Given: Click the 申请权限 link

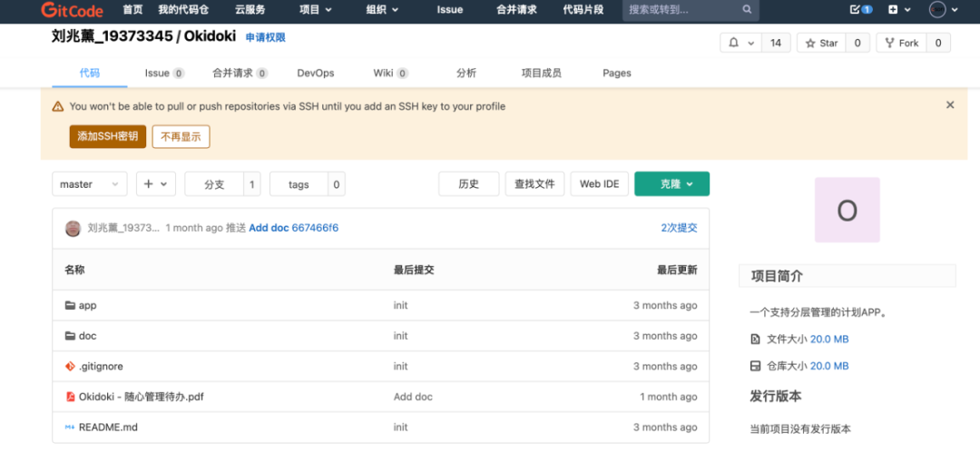Looking at the screenshot, I should (266, 37).
